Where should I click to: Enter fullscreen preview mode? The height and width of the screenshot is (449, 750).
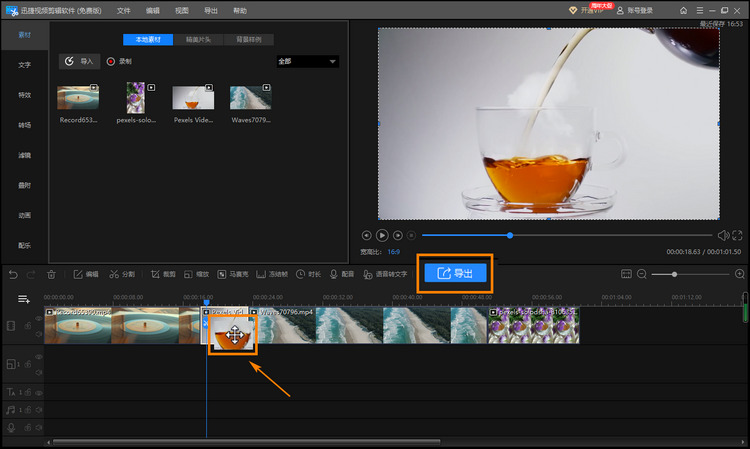click(x=738, y=235)
